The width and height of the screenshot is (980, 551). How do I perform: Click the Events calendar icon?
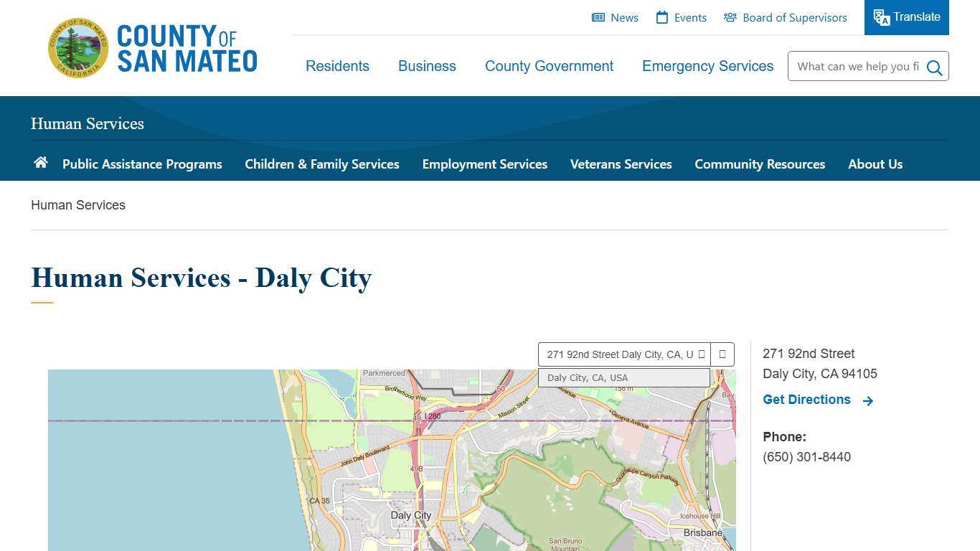tap(663, 17)
